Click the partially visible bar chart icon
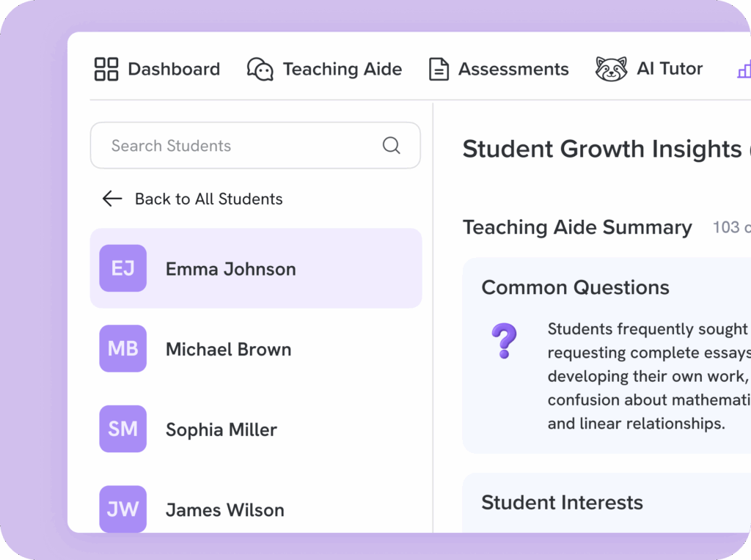 click(744, 70)
